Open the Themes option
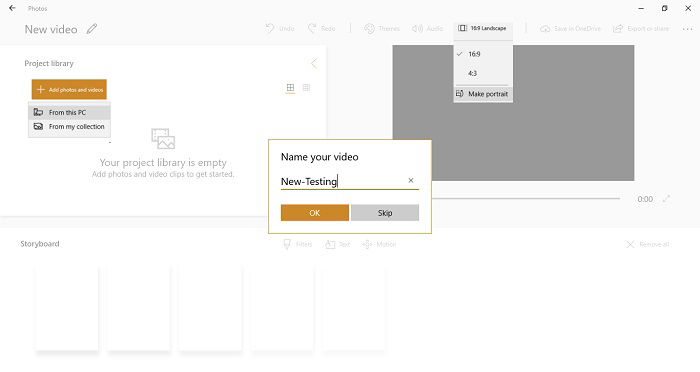This screenshot has width=700, height=372. click(382, 29)
